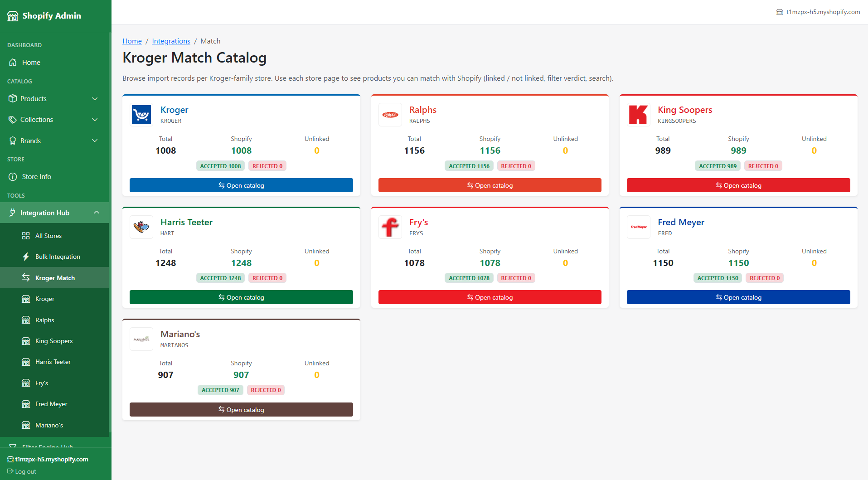Click the ACCEPTED 1248 badge

pyautogui.click(x=221, y=278)
